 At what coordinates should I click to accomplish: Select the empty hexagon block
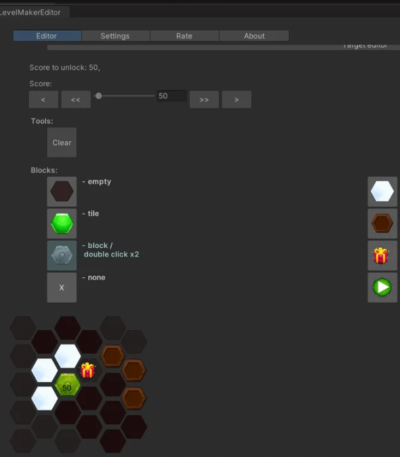pyautogui.click(x=62, y=191)
